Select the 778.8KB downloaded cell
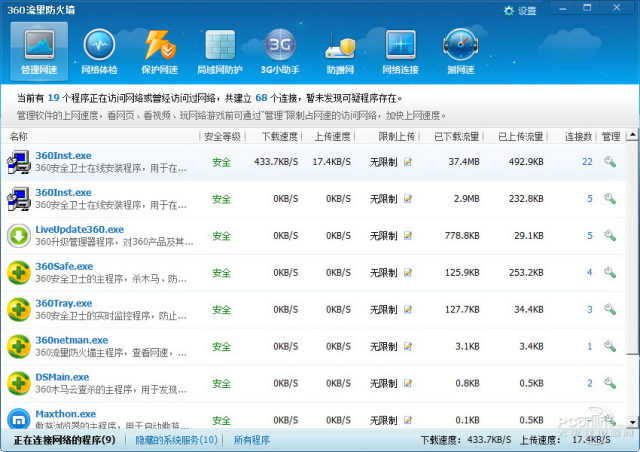This screenshot has width=640, height=452. [462, 236]
